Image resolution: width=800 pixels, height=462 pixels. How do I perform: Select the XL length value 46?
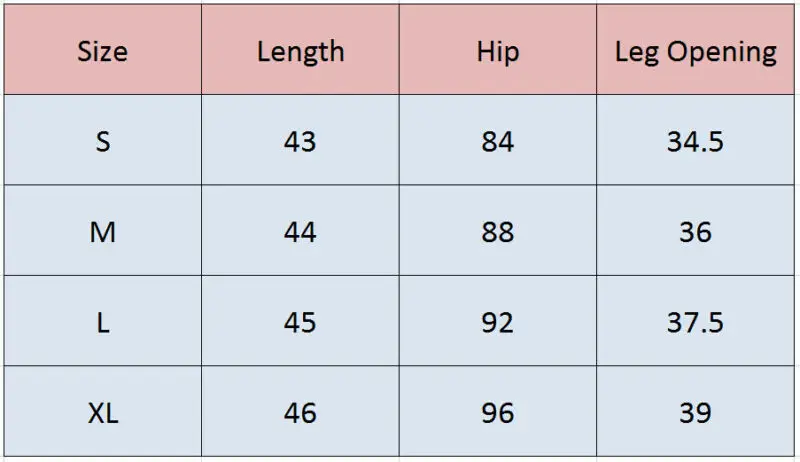click(300, 412)
